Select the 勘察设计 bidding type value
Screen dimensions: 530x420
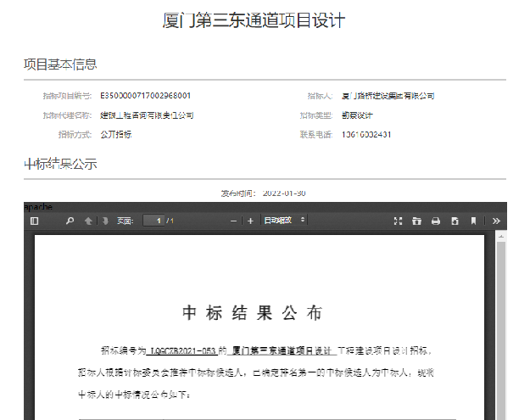point(357,115)
